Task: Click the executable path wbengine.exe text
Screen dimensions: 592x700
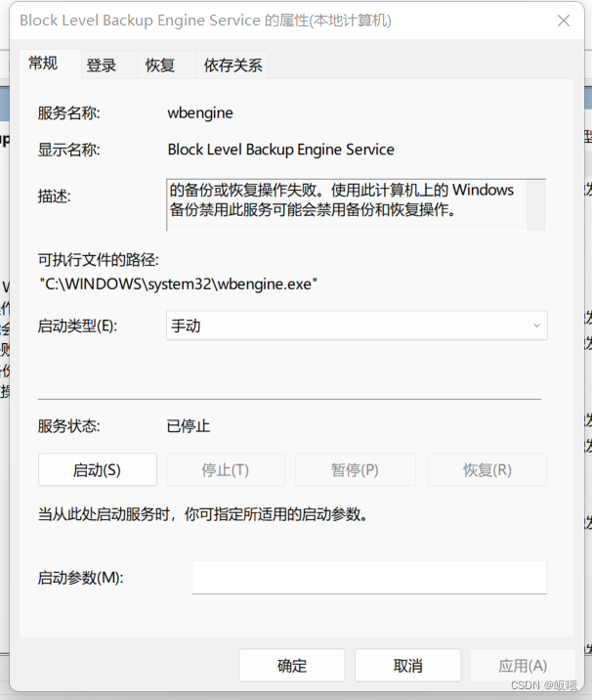Action: click(x=179, y=284)
